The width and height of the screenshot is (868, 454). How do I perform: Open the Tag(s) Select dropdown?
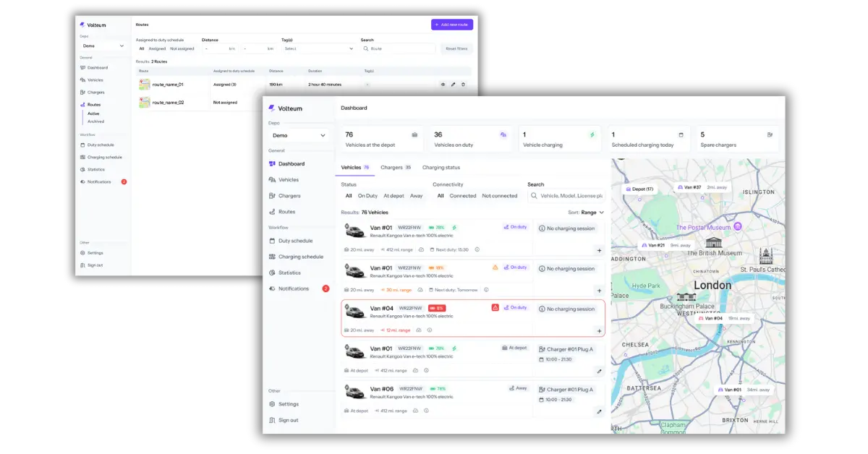point(319,48)
